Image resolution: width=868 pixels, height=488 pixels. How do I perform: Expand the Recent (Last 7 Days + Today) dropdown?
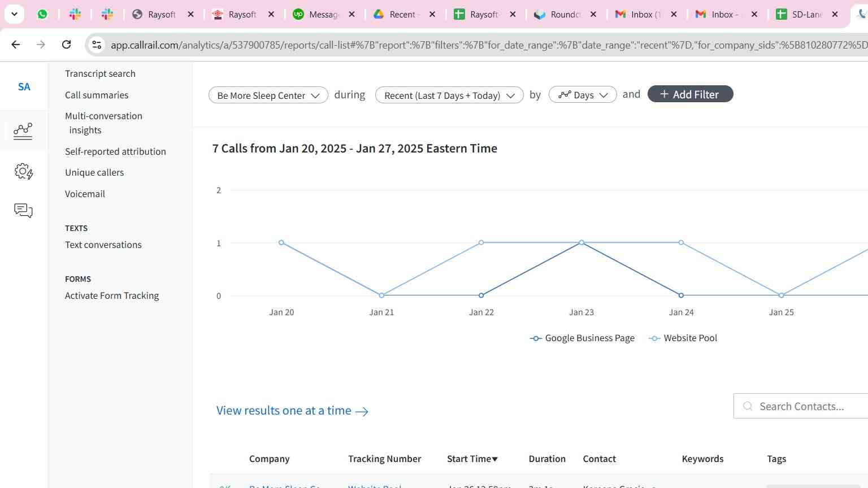click(449, 95)
